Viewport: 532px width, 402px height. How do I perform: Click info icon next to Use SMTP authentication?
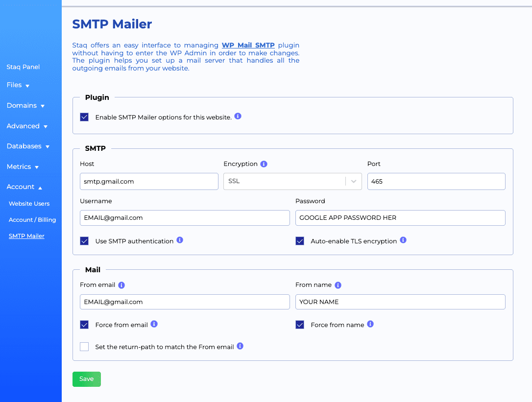tap(180, 240)
